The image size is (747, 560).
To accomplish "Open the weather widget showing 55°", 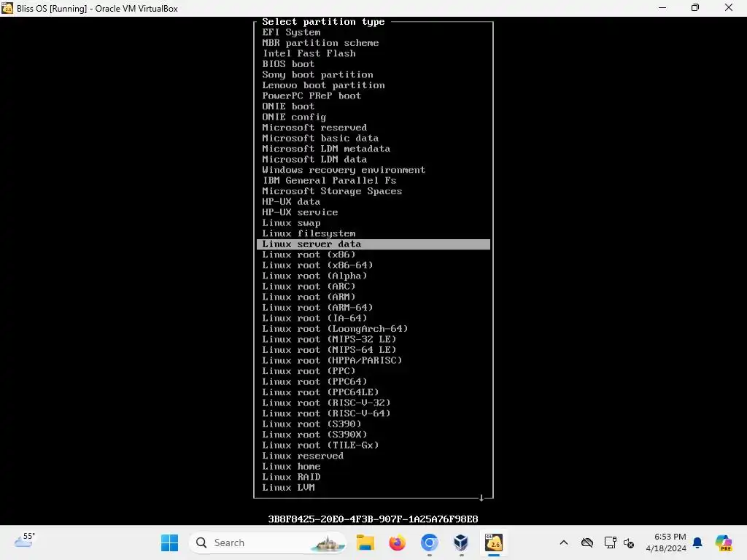I will (24, 540).
